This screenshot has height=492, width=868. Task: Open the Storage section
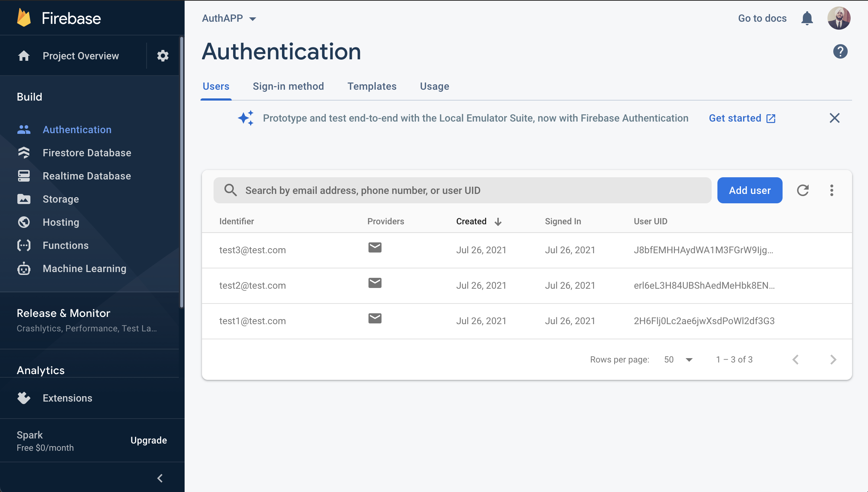point(61,199)
